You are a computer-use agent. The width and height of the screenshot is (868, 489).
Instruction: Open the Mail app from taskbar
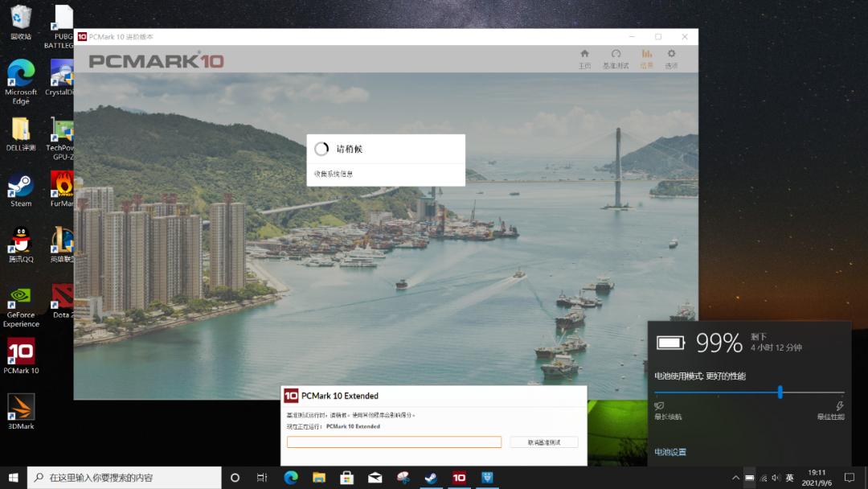(x=375, y=478)
